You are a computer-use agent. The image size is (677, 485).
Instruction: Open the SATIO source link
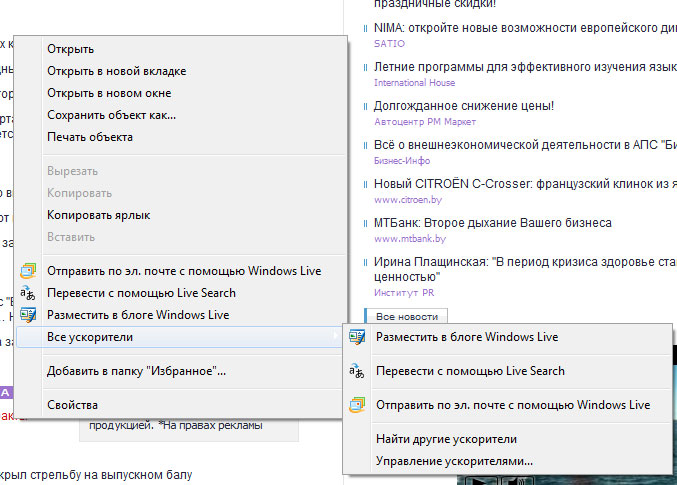click(389, 44)
